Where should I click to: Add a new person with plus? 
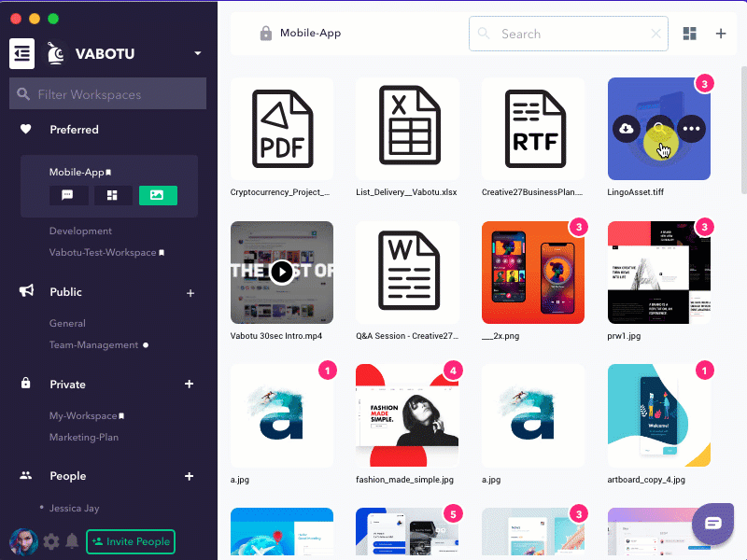pyautogui.click(x=190, y=476)
